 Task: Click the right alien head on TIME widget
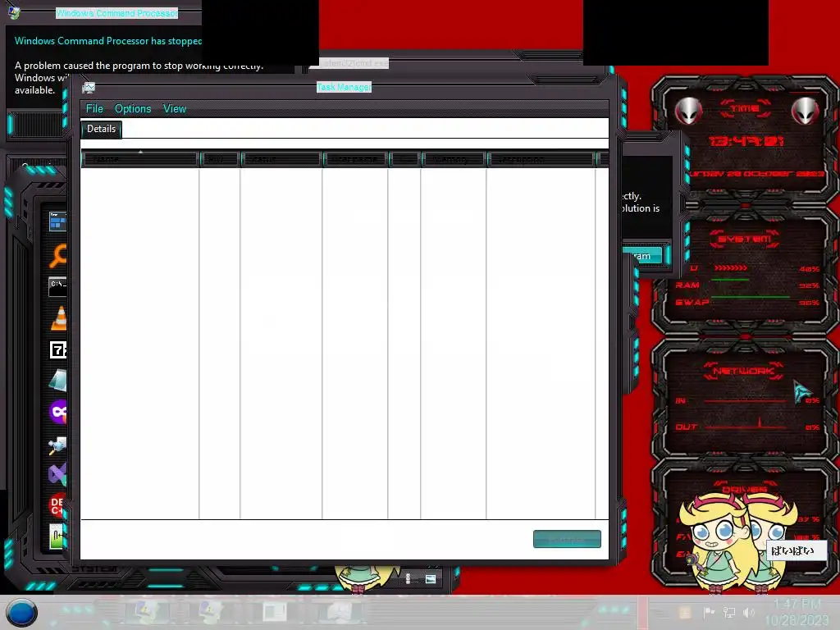[806, 112]
